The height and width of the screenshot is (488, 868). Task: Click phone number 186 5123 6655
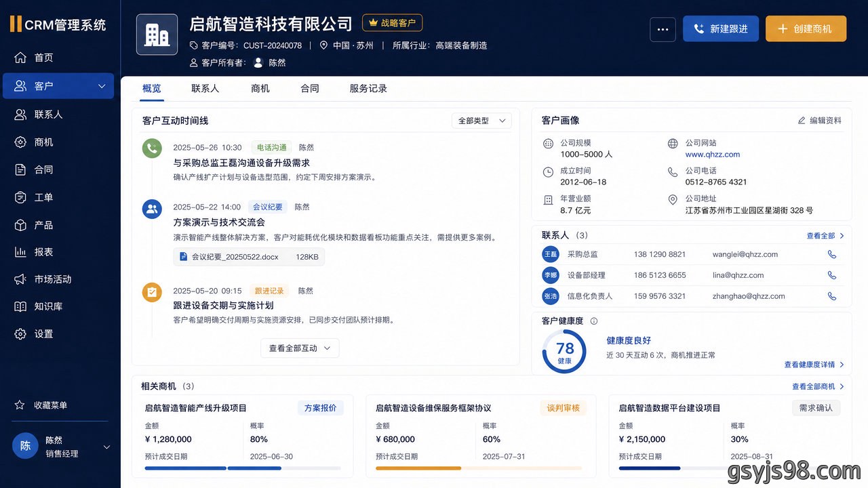coord(660,275)
